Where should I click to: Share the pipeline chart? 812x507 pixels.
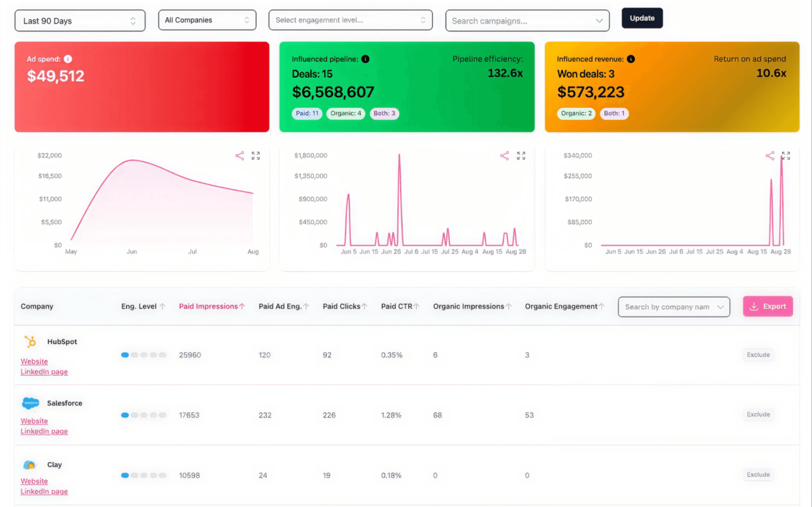[x=504, y=156]
